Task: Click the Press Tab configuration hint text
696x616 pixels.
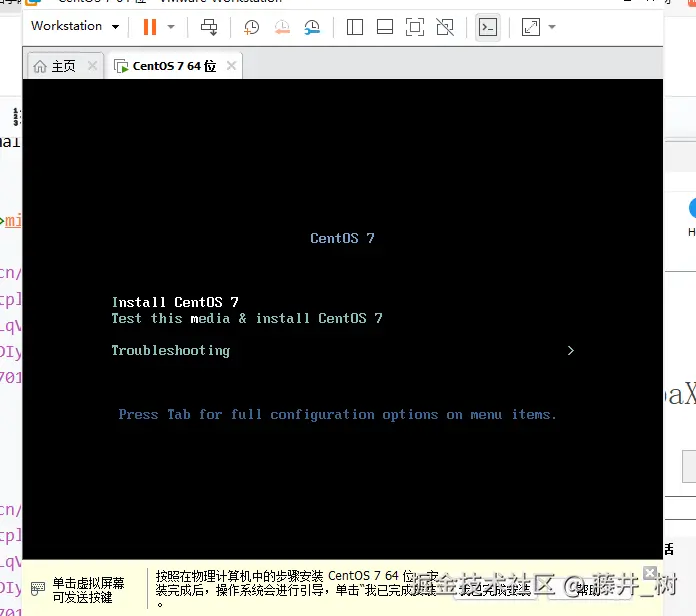Action: [x=337, y=415]
